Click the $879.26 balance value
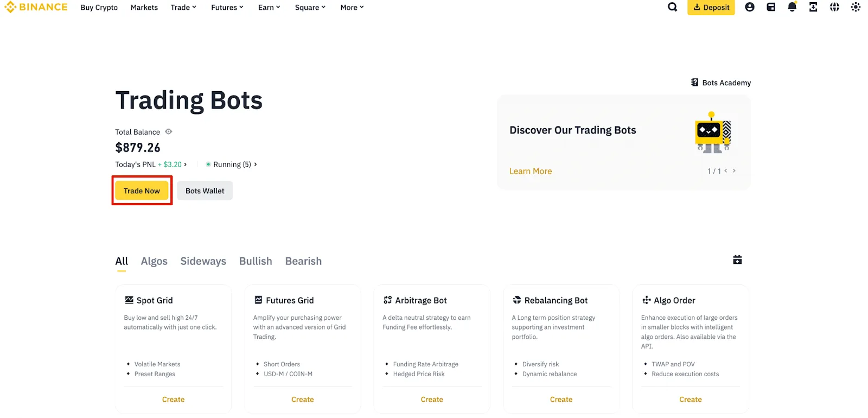This screenshot has width=868, height=418. pyautogui.click(x=138, y=148)
